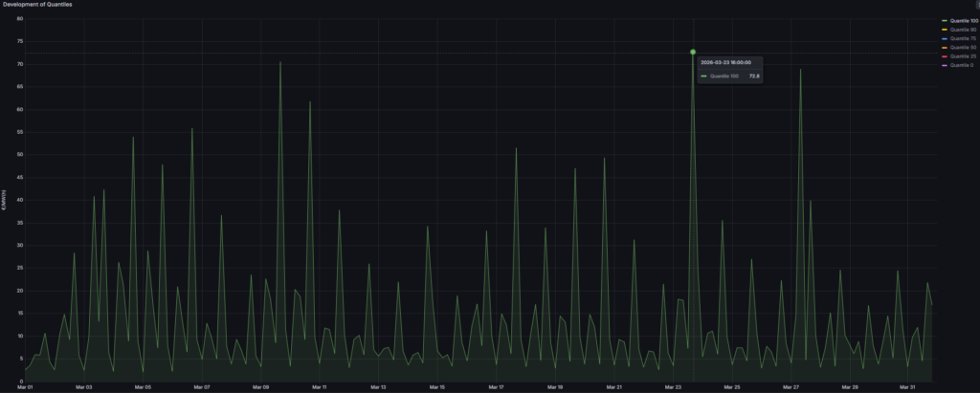980x393 pixels.
Task: Open the panel menu button in top-right corner
Action: (x=976, y=5)
